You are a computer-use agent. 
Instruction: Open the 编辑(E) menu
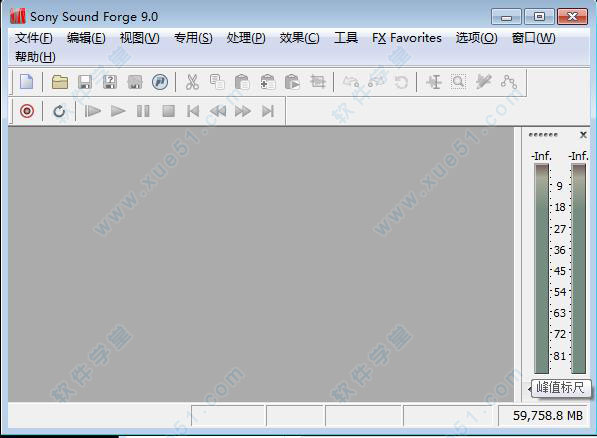point(86,38)
